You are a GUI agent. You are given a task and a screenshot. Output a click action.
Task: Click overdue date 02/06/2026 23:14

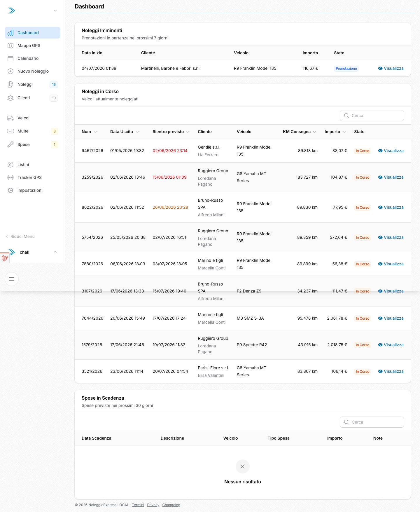point(170,151)
